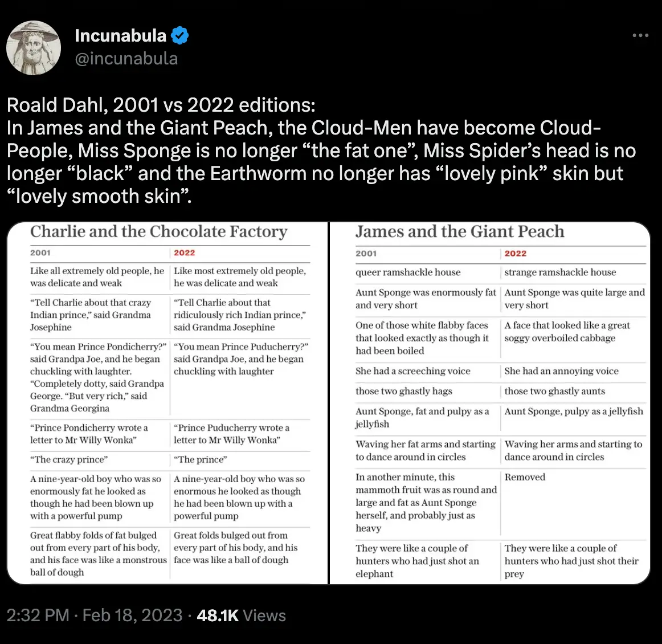Viewport: 662px width, 644px height.
Task: Click the Removed cell in the James table
Action: click(x=525, y=477)
